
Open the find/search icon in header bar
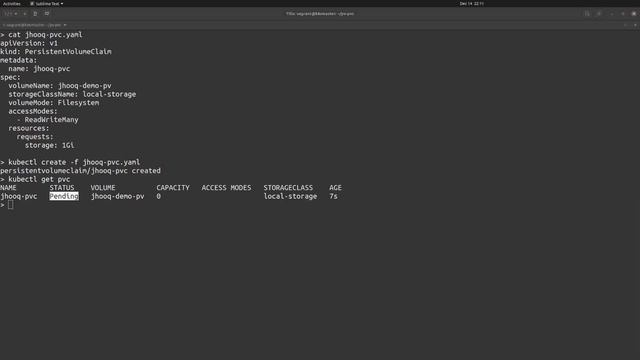click(587, 13)
